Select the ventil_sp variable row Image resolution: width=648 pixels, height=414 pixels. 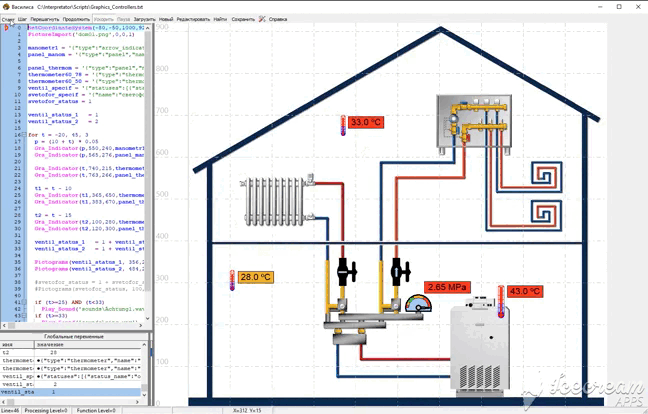(x=71, y=376)
